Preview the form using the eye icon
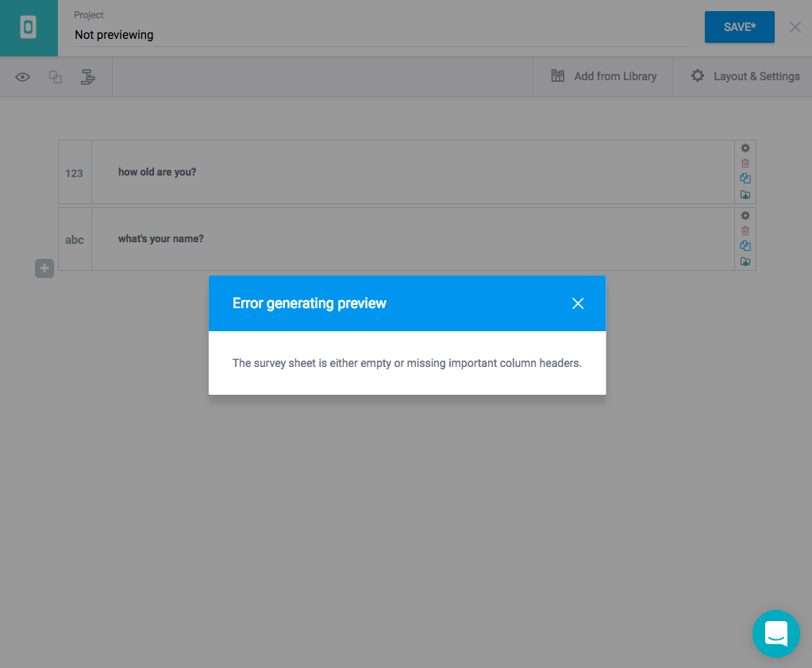The width and height of the screenshot is (812, 668). [x=21, y=76]
